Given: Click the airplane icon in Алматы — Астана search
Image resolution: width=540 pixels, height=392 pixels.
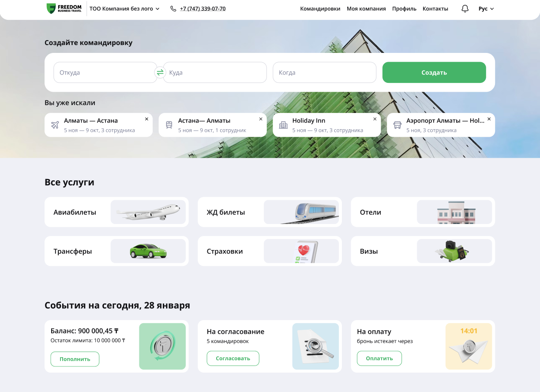Looking at the screenshot, I should click(x=55, y=125).
